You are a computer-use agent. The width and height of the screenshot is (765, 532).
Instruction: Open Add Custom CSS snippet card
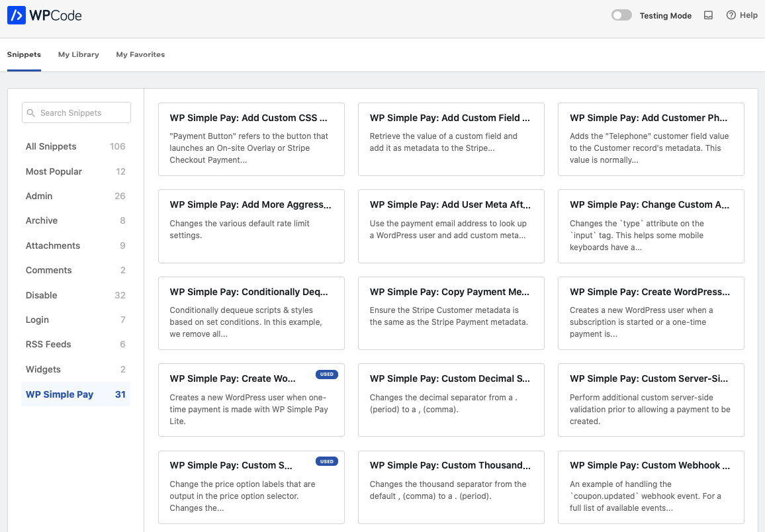pyautogui.click(x=251, y=139)
